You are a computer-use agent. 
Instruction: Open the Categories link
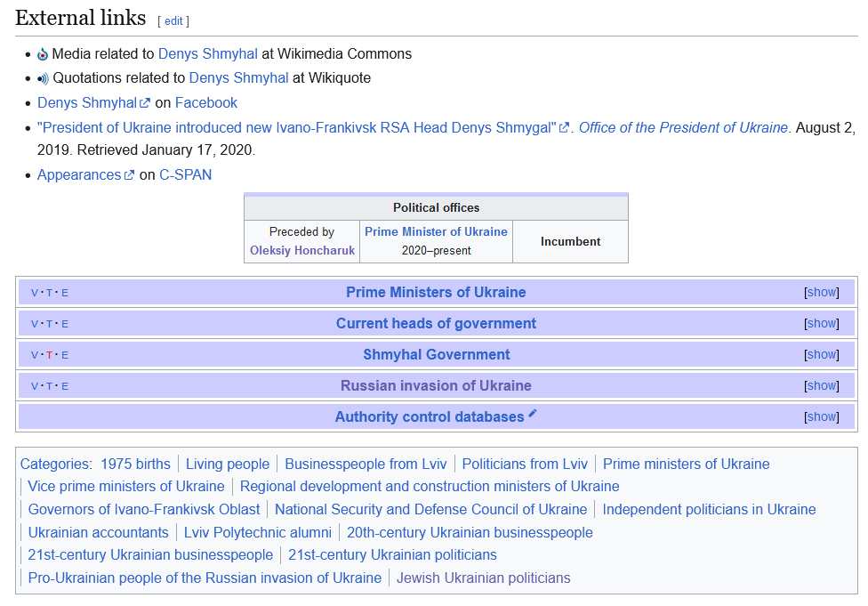(x=55, y=464)
